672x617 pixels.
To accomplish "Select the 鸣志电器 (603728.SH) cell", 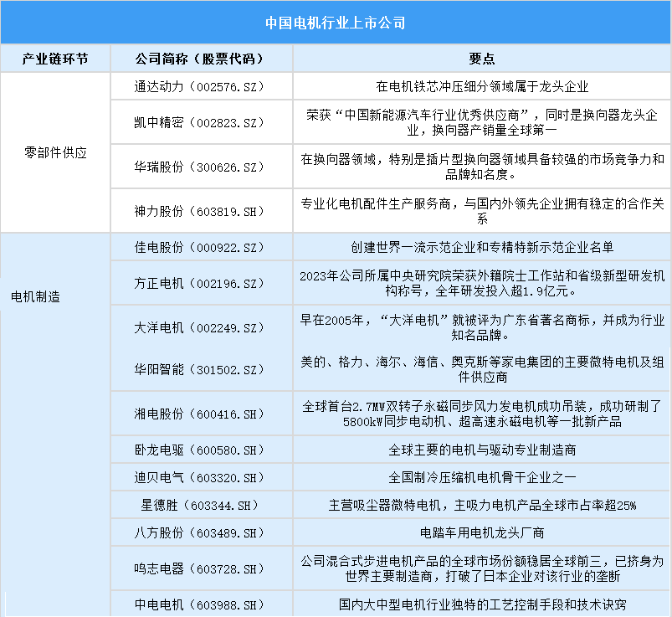I will point(199,568).
